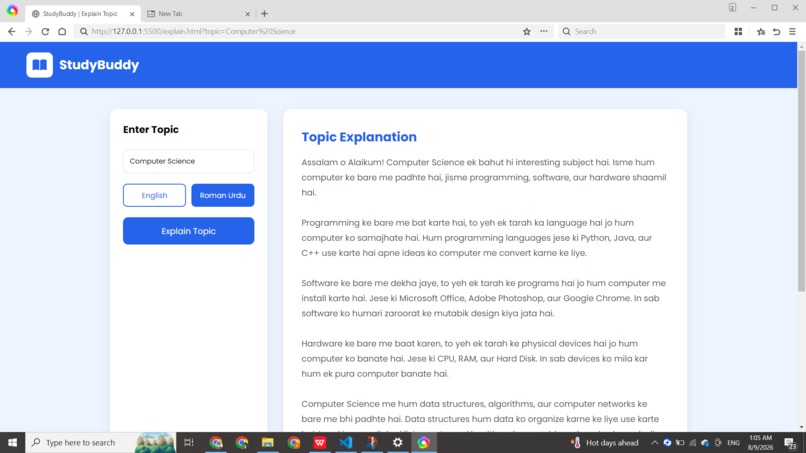Open the Bluetooth-style app icon in taskbar
Viewport: 806px width, 453px height.
click(x=372, y=442)
